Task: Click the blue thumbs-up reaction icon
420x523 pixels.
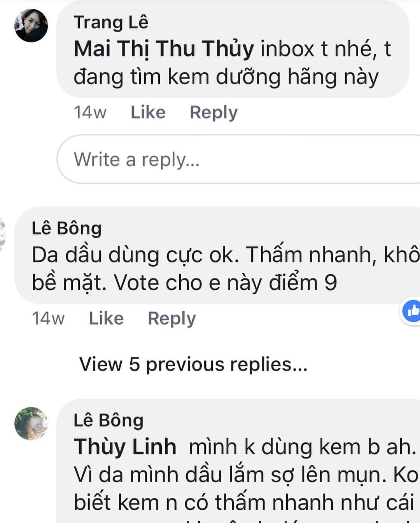Action: tap(412, 311)
